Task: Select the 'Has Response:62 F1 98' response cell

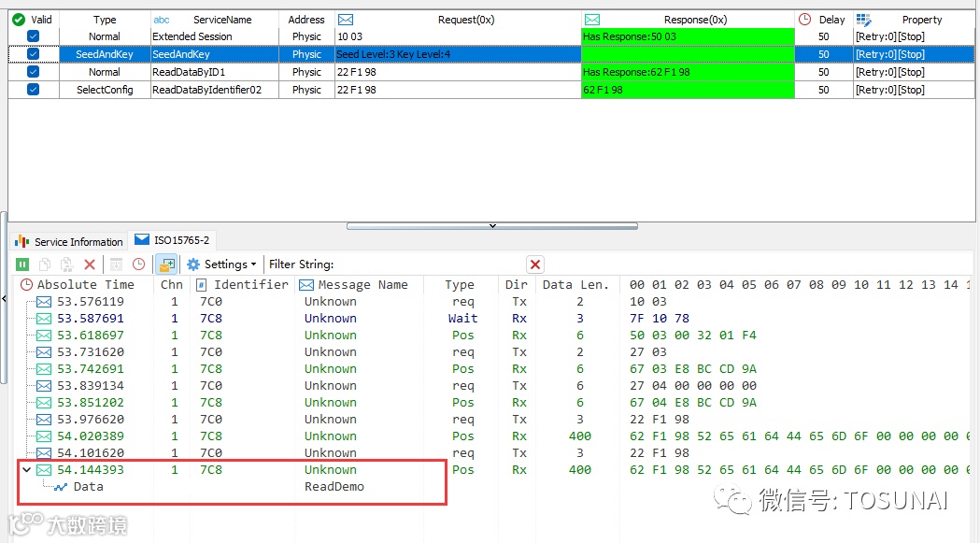Action: (688, 72)
